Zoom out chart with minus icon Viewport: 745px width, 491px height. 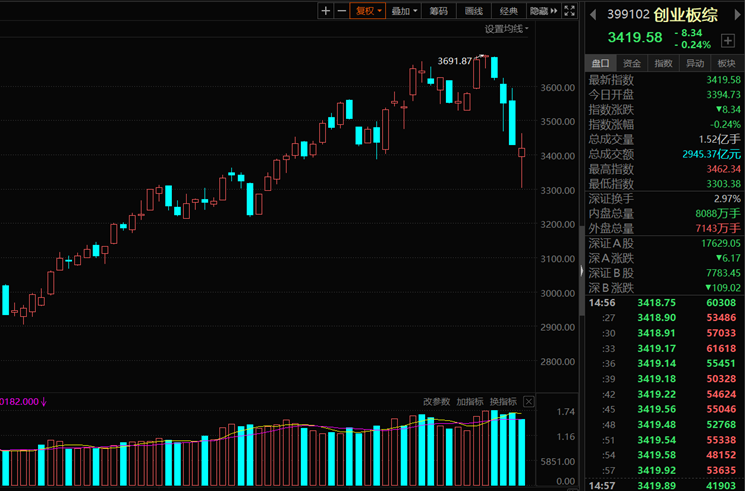pyautogui.click(x=341, y=10)
